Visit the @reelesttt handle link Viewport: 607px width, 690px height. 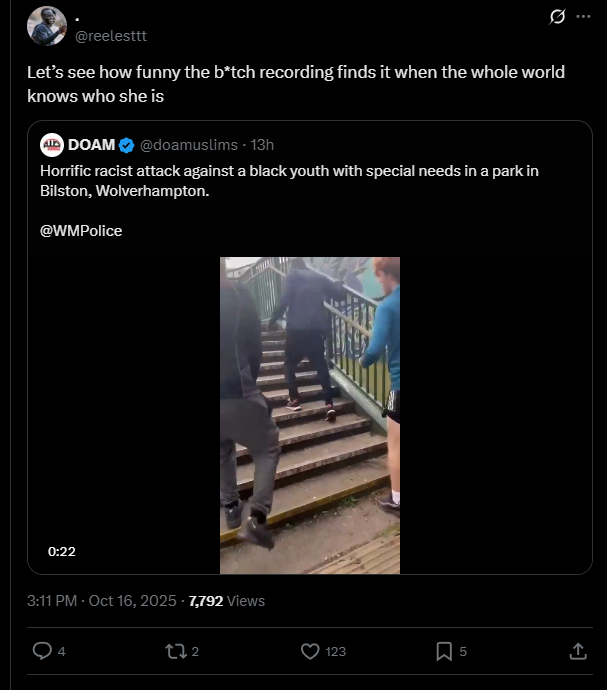(111, 36)
